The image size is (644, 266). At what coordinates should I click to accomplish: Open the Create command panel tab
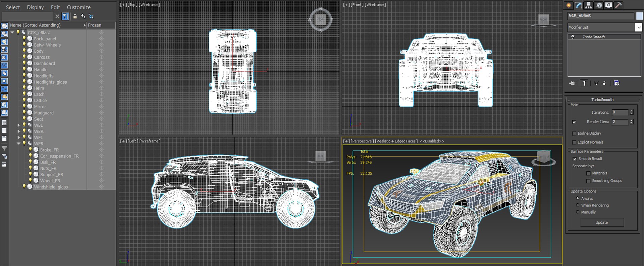click(x=569, y=5)
